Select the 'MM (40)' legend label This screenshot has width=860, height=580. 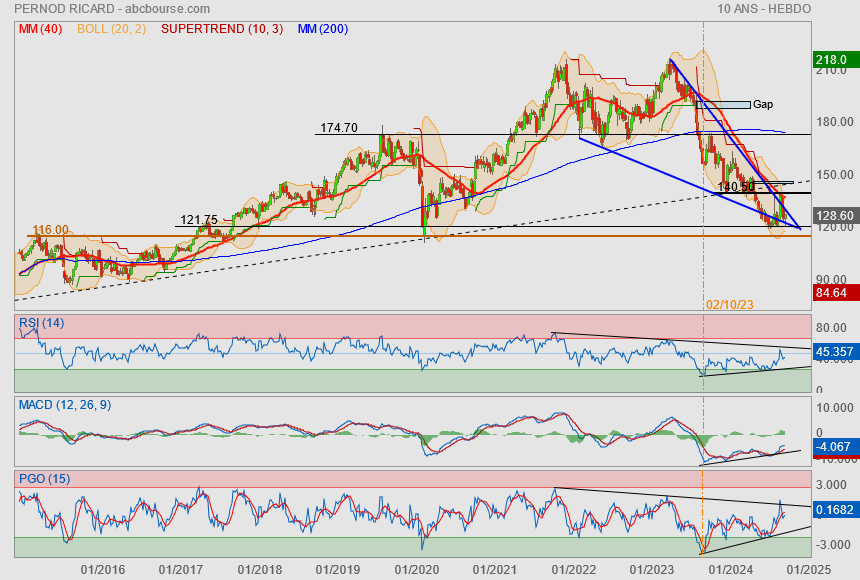(40, 29)
